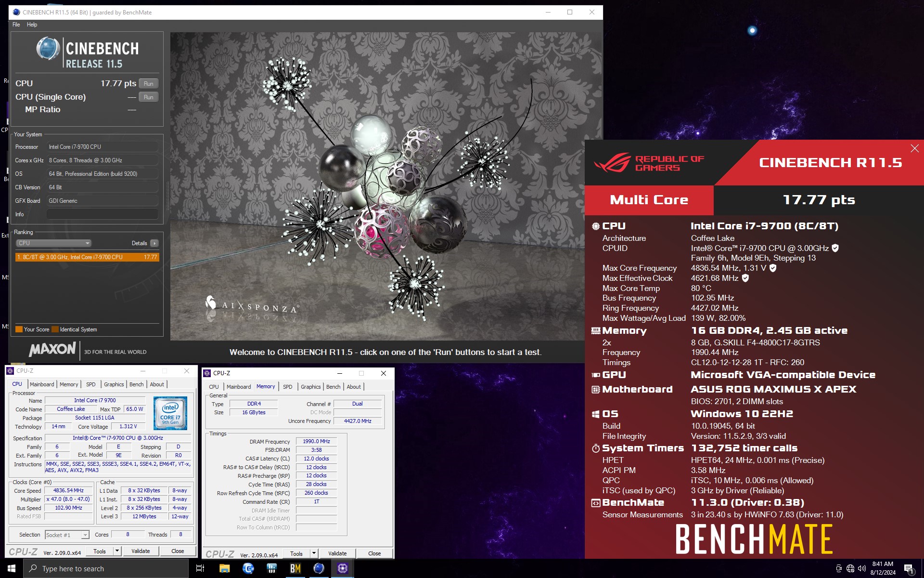Switch to Mainboard tab in left CPU-Z
This screenshot has width=924, height=578.
pyautogui.click(x=42, y=384)
